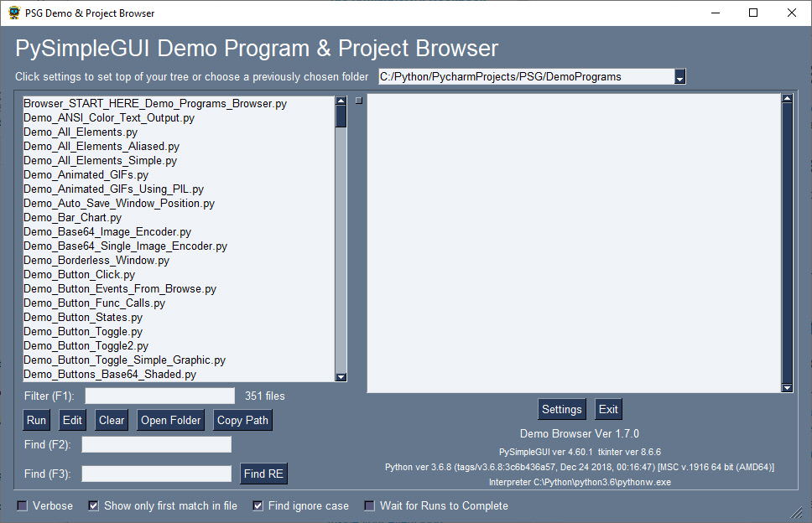
Task: Uncheck Show only first match in file
Action: pos(94,505)
